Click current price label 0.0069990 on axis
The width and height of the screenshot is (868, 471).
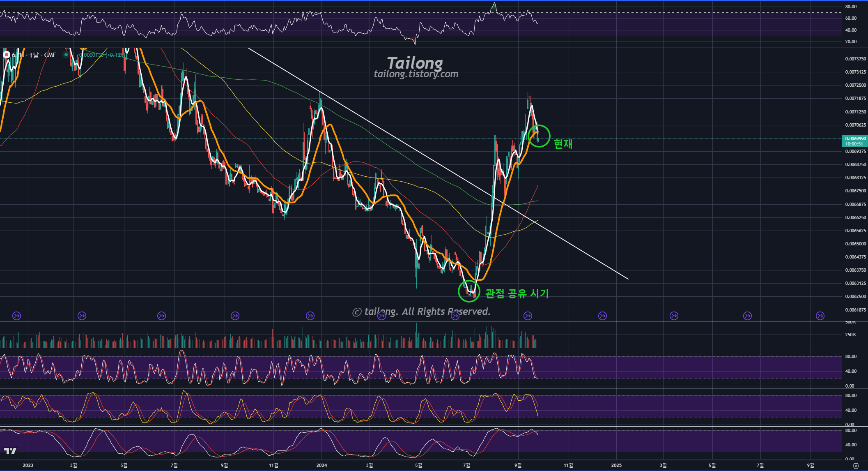pyautogui.click(x=855, y=139)
